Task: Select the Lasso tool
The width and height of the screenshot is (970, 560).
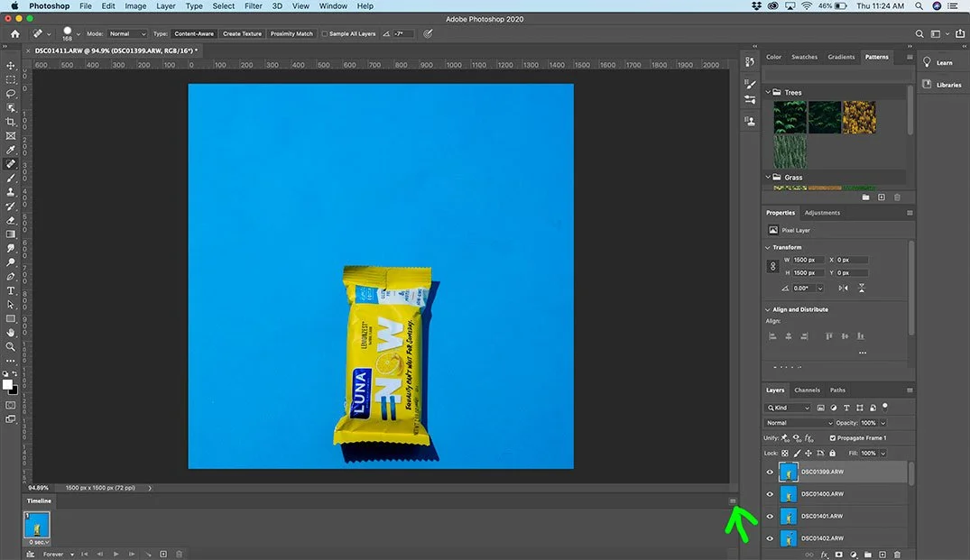Action: point(11,94)
